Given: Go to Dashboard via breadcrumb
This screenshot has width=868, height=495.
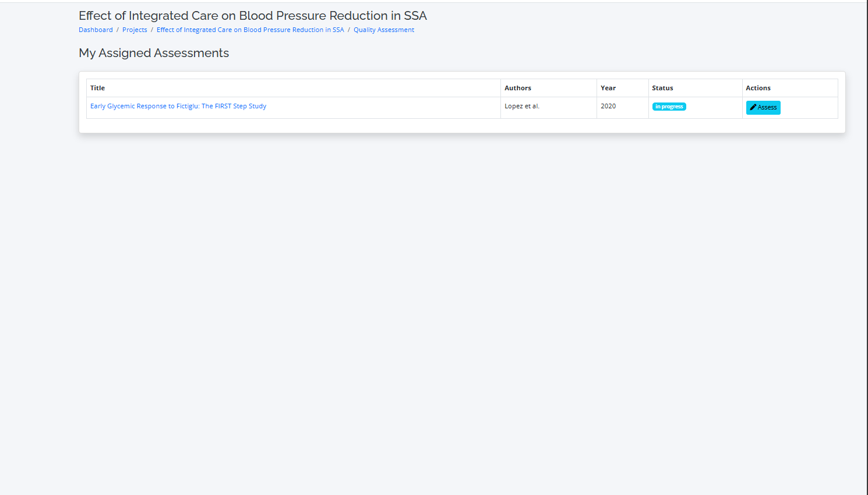Looking at the screenshot, I should 96,30.
